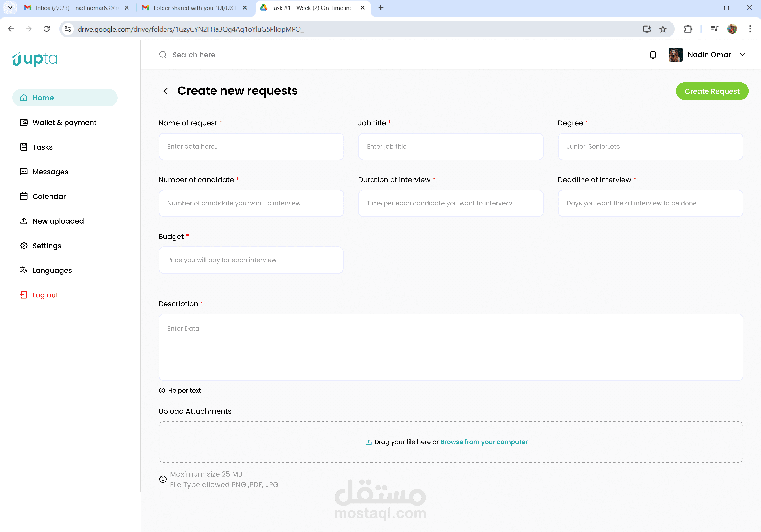Click the Log out door icon
The image size is (761, 532).
point(24,295)
